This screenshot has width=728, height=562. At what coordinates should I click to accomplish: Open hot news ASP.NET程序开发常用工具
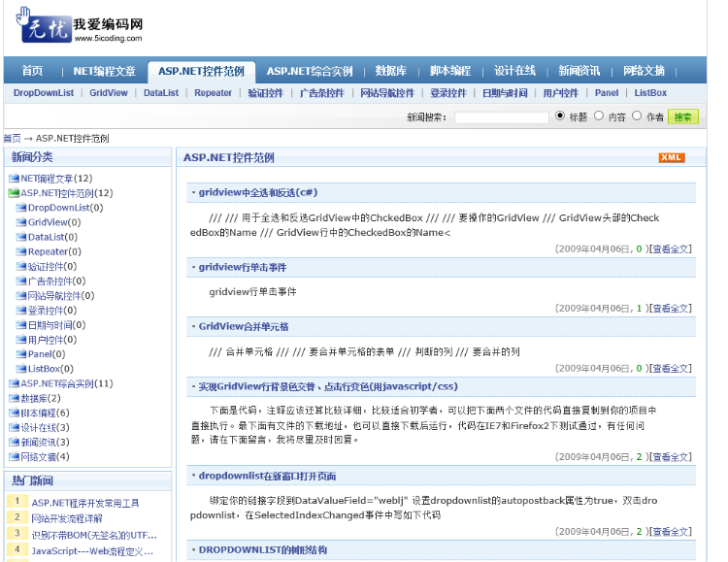point(85,503)
